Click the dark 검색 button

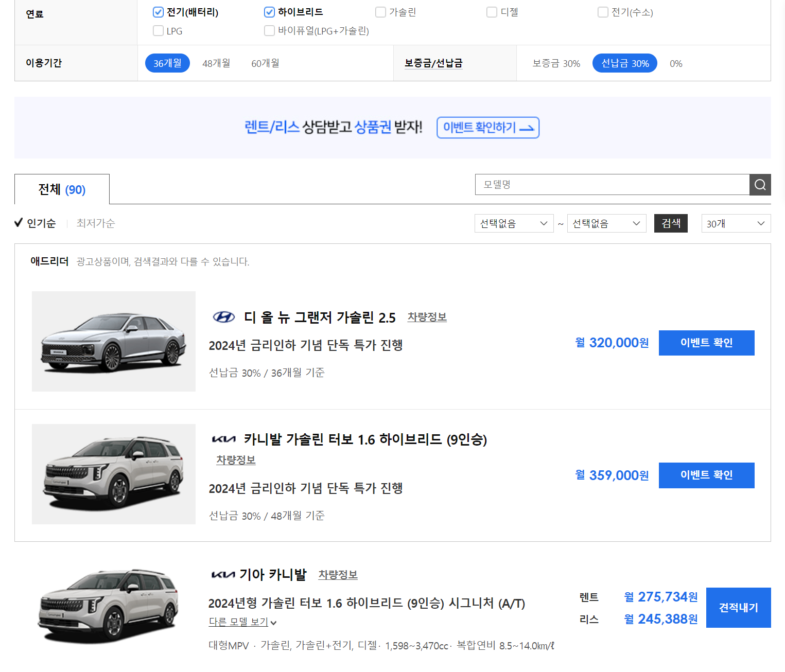pyautogui.click(x=671, y=223)
